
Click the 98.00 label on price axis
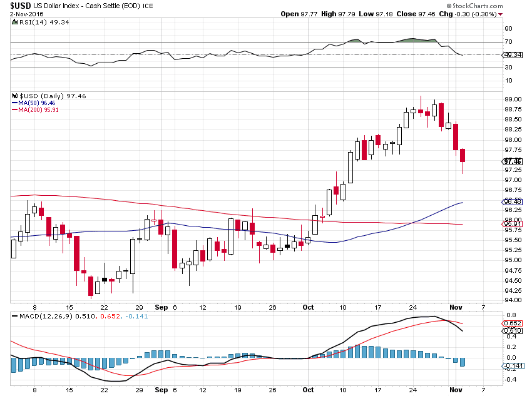[x=513, y=140]
